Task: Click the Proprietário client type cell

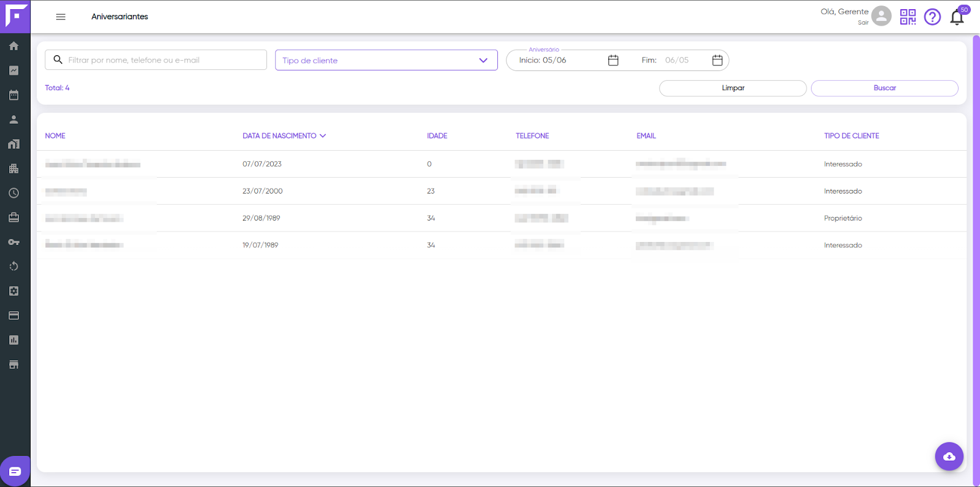Action: click(843, 218)
